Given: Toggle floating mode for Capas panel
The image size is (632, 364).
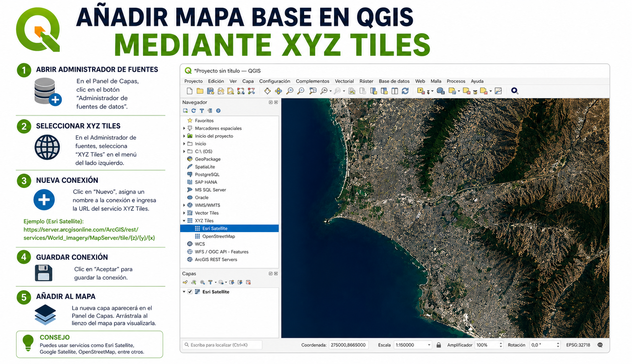Looking at the screenshot, I should [x=270, y=274].
